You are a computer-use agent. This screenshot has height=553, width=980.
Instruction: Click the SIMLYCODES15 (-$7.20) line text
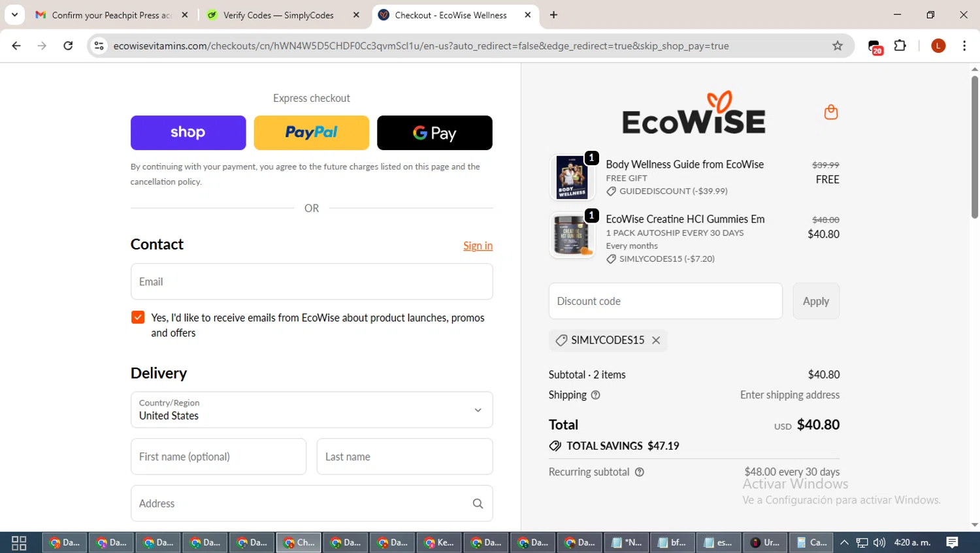pos(667,259)
